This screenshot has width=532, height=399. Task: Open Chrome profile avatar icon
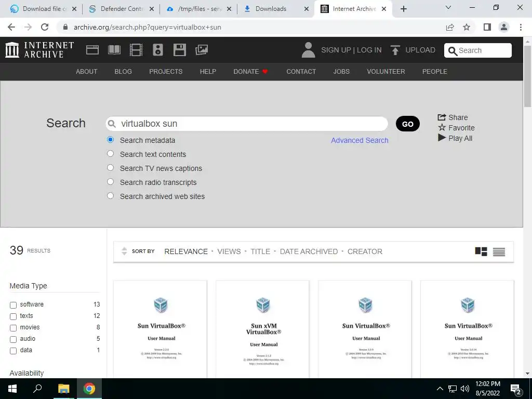pos(504,27)
